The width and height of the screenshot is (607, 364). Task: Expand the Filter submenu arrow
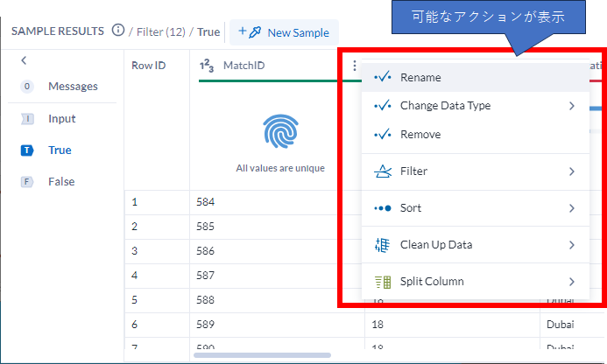pyautogui.click(x=571, y=171)
